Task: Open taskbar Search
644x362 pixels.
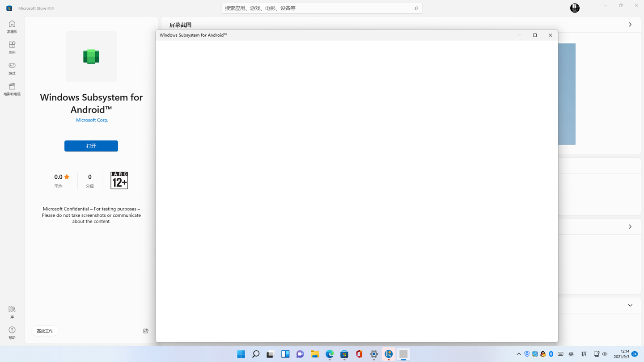Action: coord(256,354)
